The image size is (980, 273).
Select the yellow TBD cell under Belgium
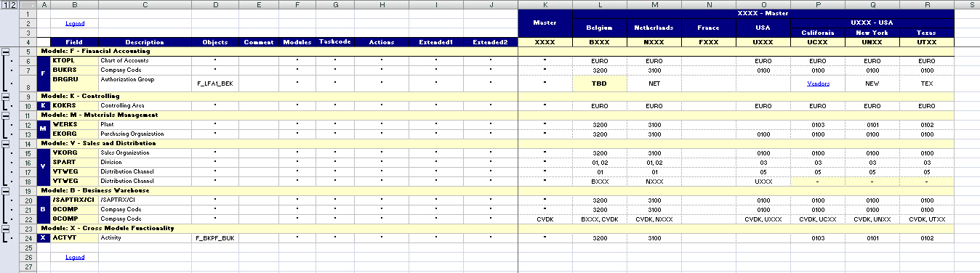(x=600, y=83)
